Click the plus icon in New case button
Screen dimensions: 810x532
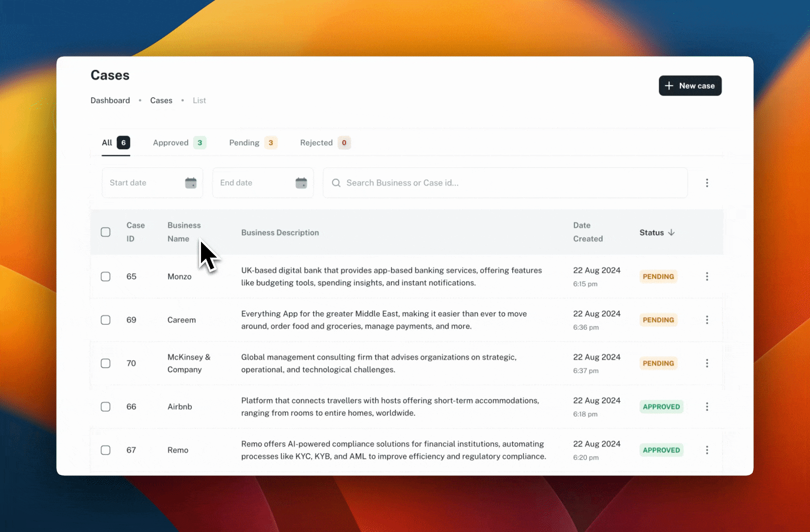point(669,86)
